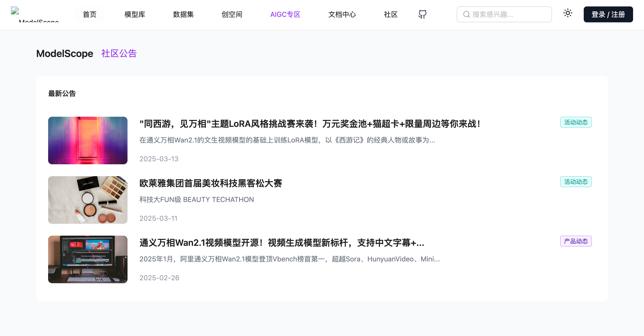Open the 创空间 nav item
644x336 pixels.
[x=232, y=14]
